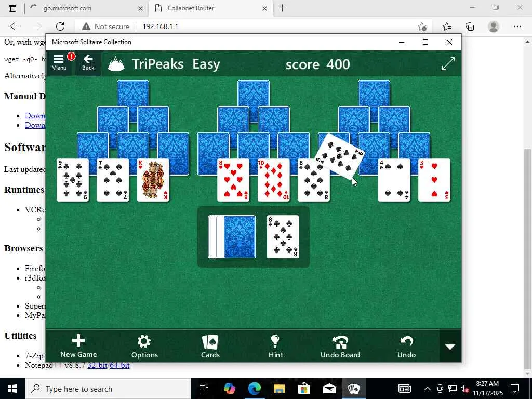Close the go.microsoft.com tab
This screenshot has width=532, height=399.
click(140, 8)
